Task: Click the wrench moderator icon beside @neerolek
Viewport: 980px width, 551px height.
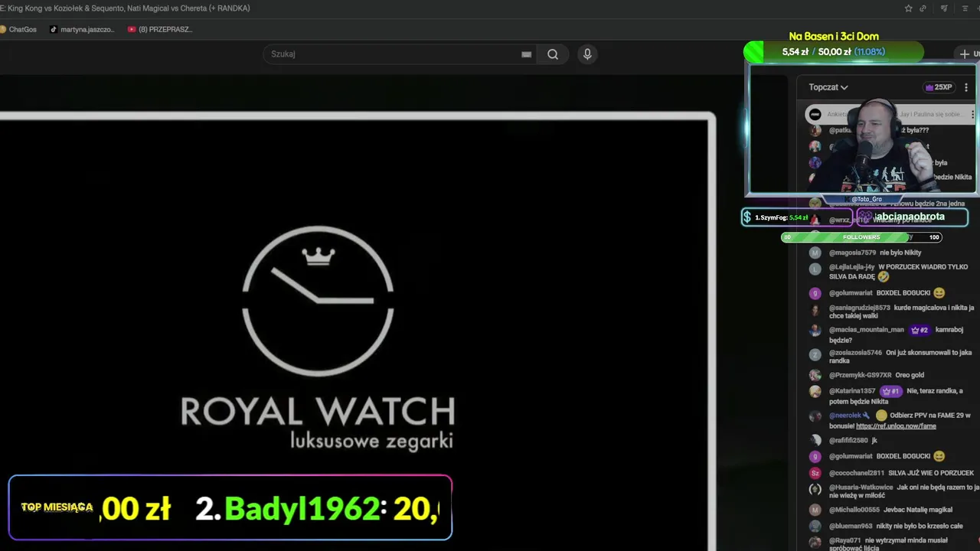Action: [x=866, y=416]
